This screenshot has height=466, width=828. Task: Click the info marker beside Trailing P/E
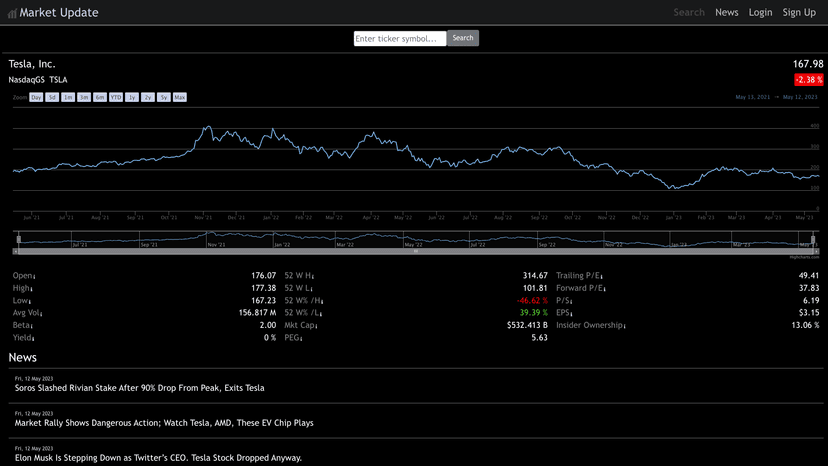[601, 276]
